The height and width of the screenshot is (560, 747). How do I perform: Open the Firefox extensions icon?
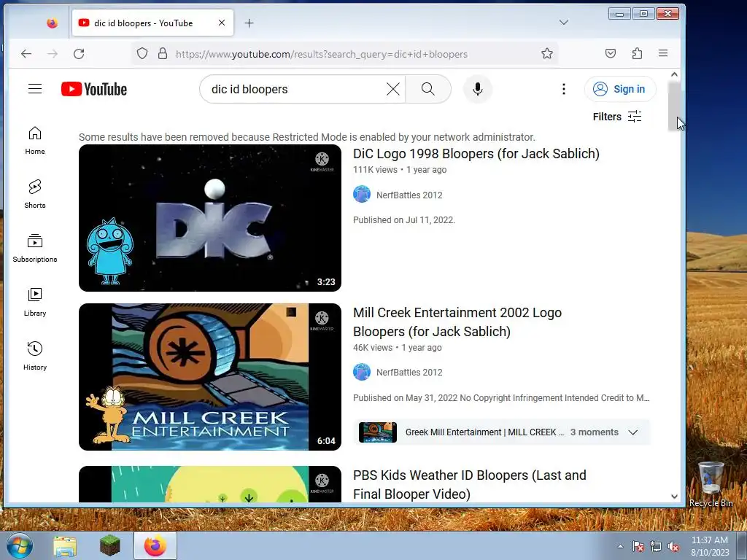[x=637, y=53]
